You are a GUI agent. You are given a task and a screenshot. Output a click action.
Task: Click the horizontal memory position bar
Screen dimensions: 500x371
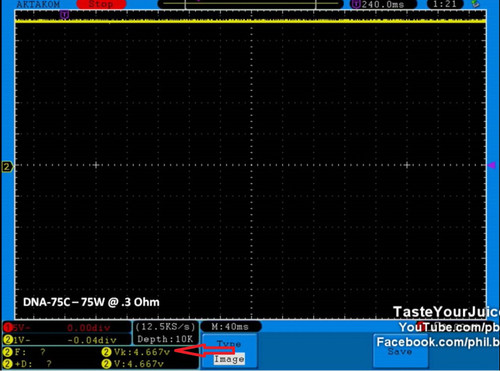[x=250, y=4]
